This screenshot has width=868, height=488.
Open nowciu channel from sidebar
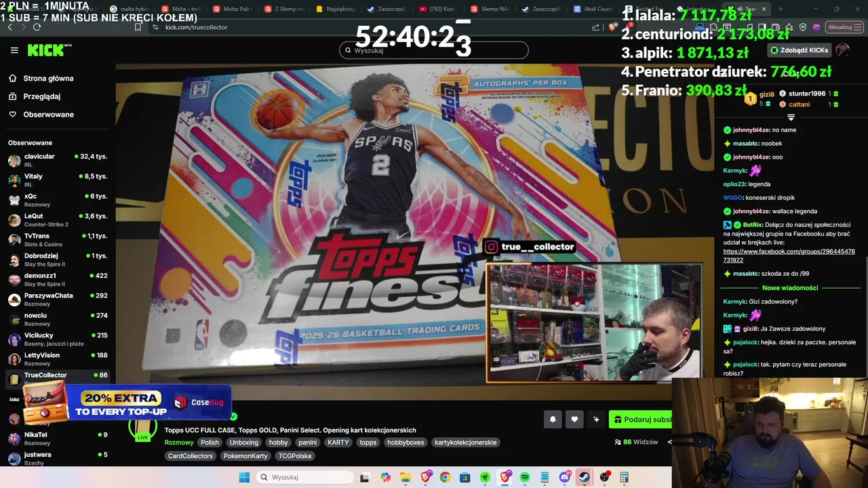tap(58, 319)
